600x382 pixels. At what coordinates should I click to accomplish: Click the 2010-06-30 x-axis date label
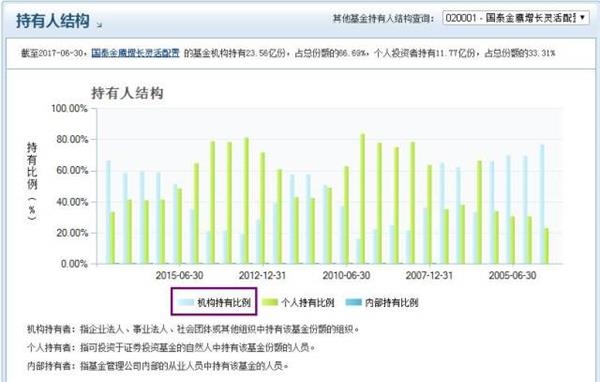click(x=346, y=275)
